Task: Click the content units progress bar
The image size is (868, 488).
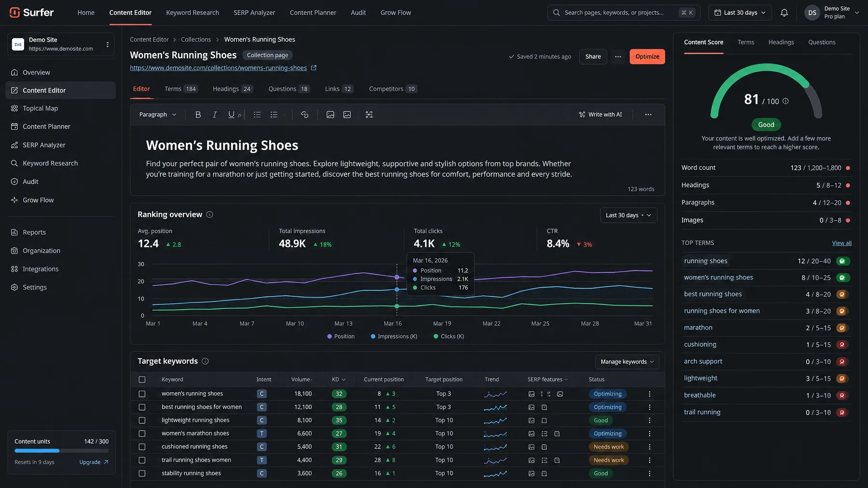Action: coord(62,451)
